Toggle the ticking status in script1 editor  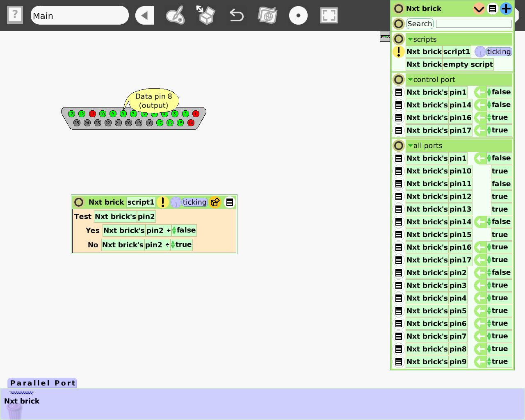tap(194, 202)
